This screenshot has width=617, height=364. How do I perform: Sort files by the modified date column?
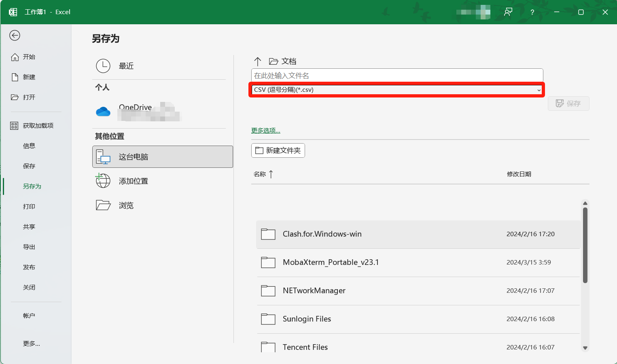[x=519, y=174]
